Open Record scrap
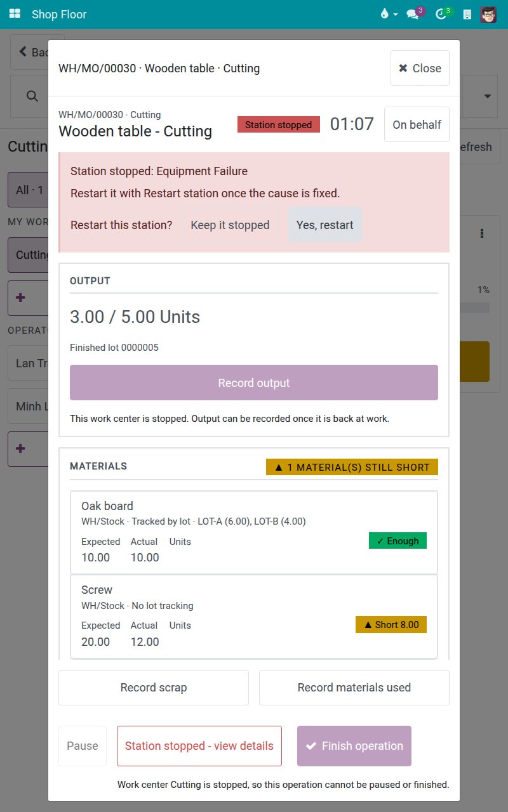508x812 pixels. (x=154, y=688)
